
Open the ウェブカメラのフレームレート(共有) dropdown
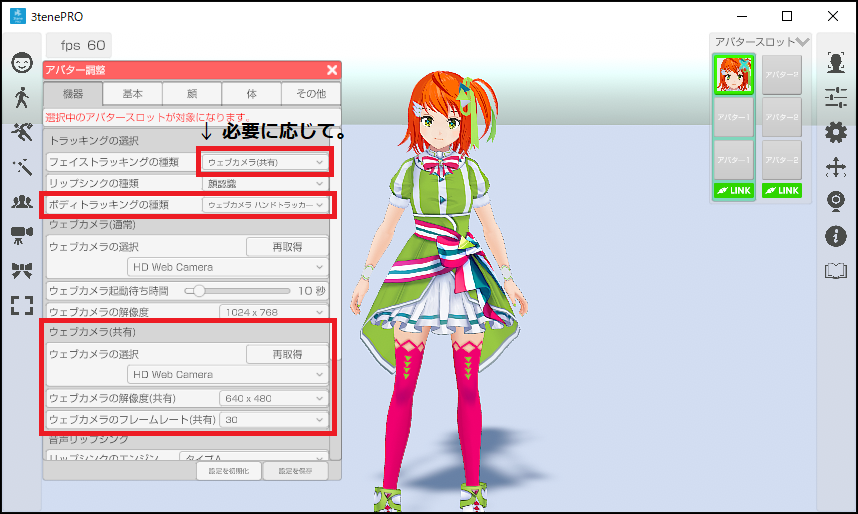pos(274,420)
